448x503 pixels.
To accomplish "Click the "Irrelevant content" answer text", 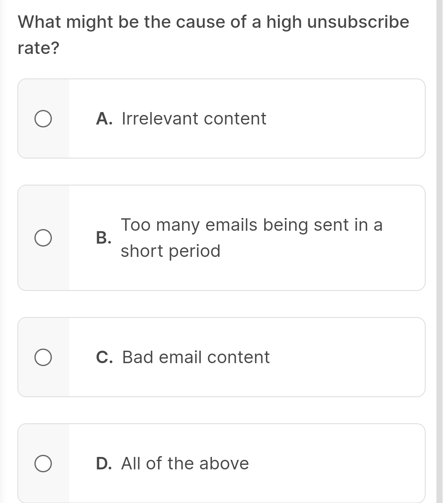I will (194, 119).
